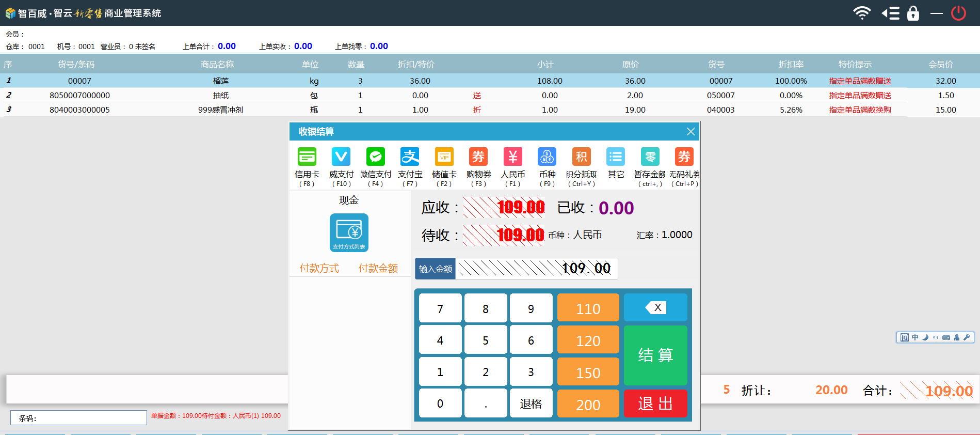Click the lock screen icon in title bar
980x435 pixels.
tap(913, 13)
